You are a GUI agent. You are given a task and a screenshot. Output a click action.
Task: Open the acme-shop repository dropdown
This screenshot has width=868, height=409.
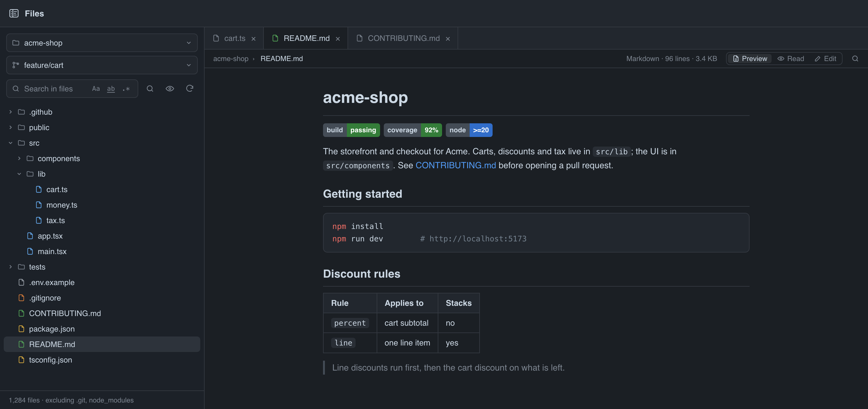tap(102, 43)
